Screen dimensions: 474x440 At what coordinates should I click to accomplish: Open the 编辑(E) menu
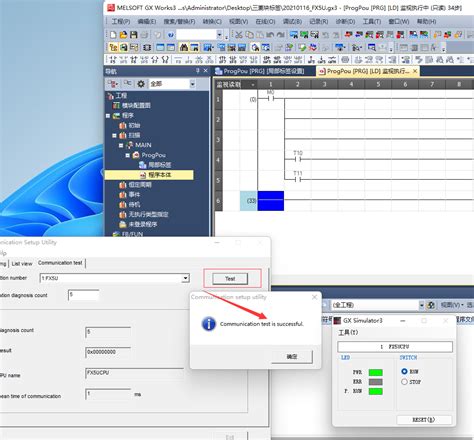pyautogui.click(x=147, y=21)
